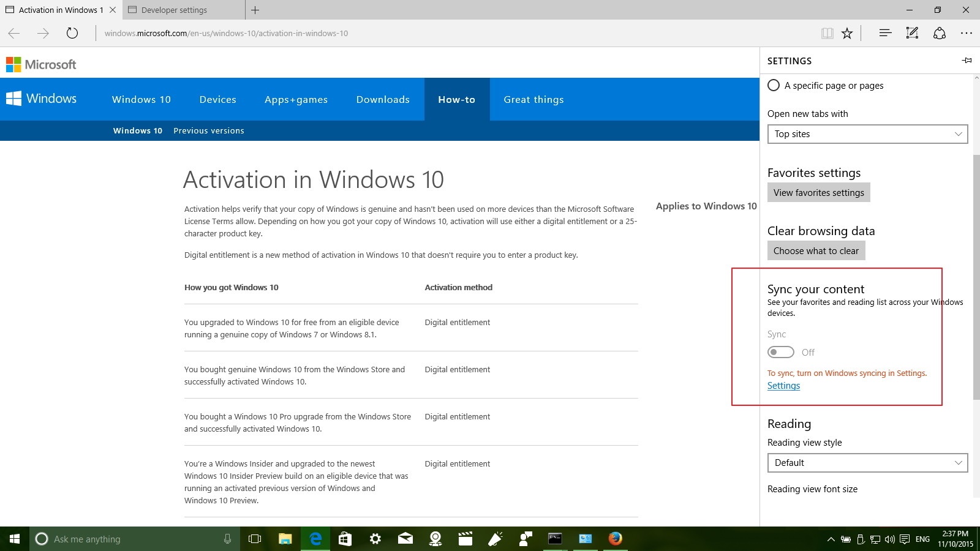
Task: Click the Windows logo in blue banner
Action: [x=41, y=99]
